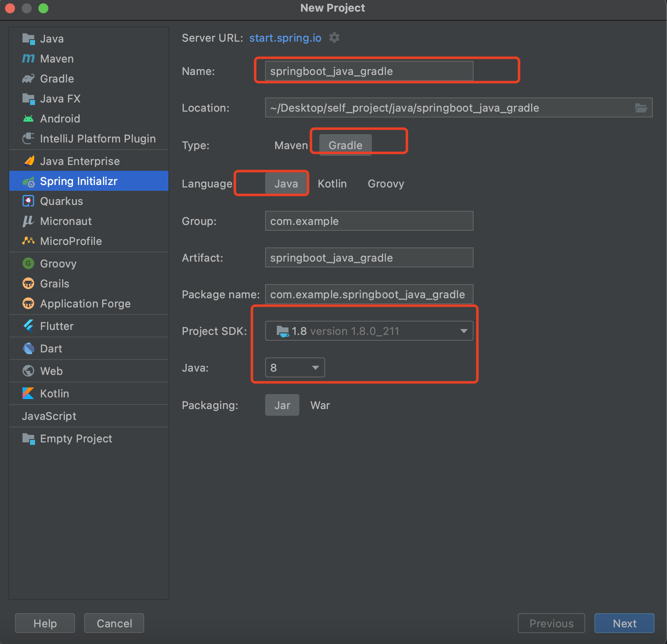Choose Kotlin as the language

coord(332,184)
